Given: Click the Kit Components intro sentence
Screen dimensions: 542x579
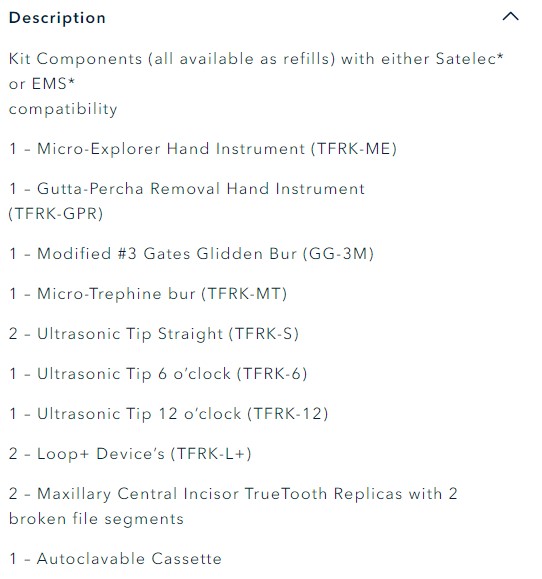Looking at the screenshot, I should [256, 84].
